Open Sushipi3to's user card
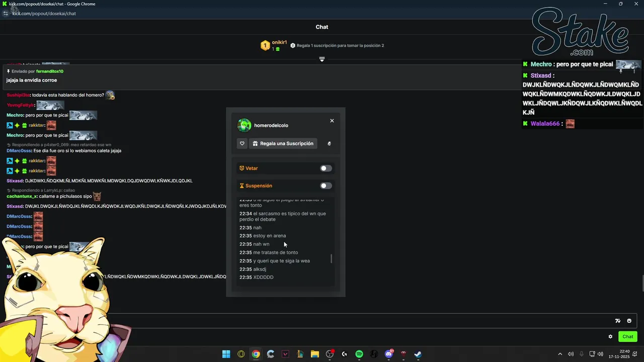This screenshot has width=644, height=362. (x=18, y=95)
